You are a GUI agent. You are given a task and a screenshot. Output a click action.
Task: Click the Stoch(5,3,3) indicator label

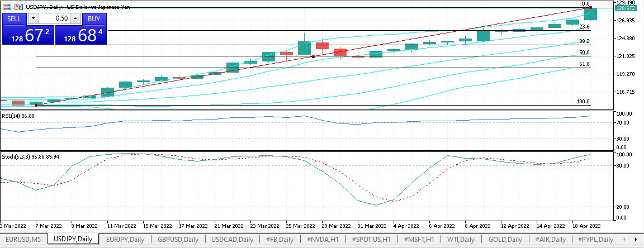(30, 156)
